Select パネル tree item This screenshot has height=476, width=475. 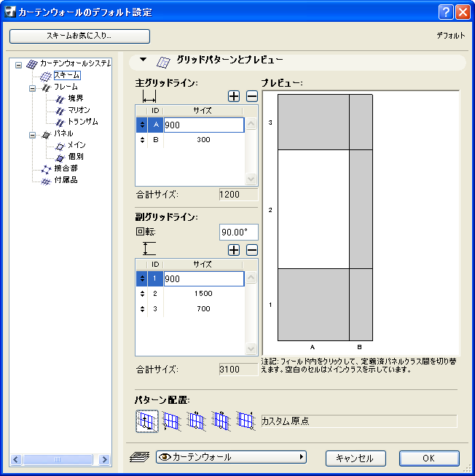click(x=63, y=133)
